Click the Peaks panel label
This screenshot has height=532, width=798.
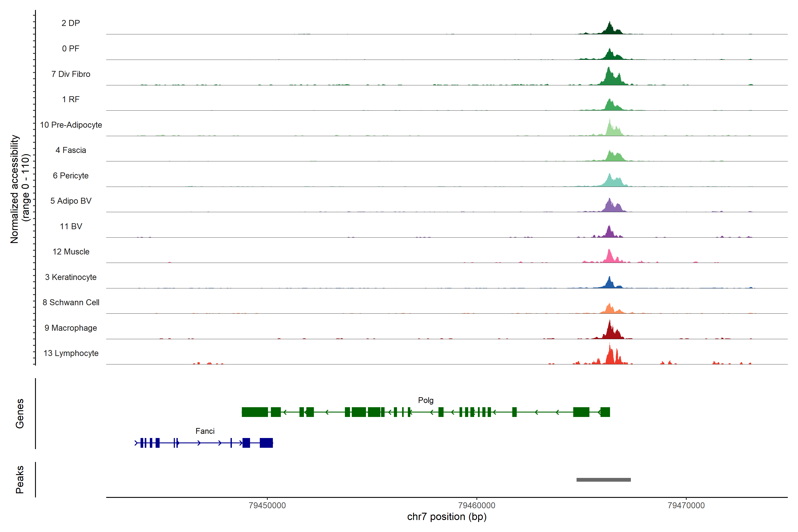tap(20, 479)
